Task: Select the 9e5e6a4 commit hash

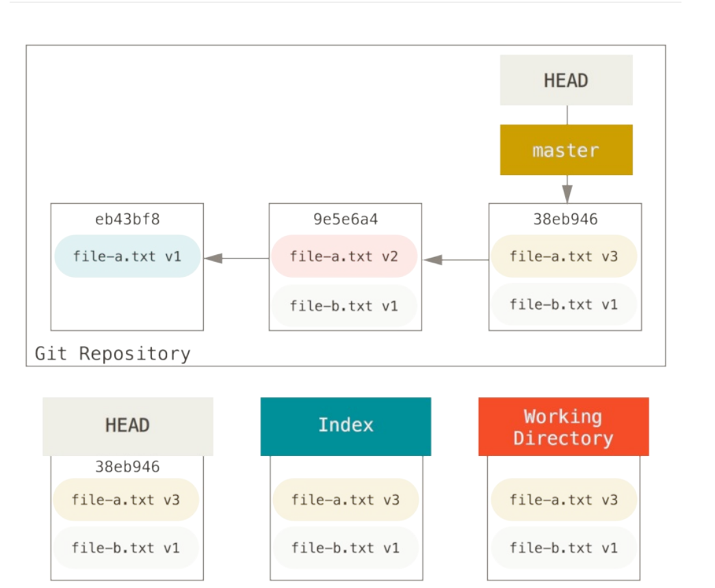Action: (345, 219)
